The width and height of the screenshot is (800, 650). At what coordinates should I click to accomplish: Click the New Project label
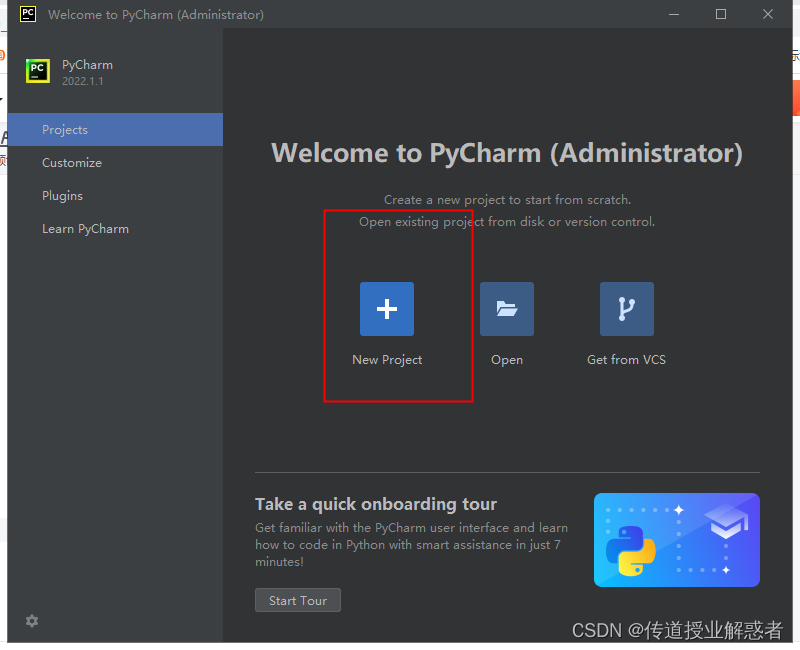point(387,360)
